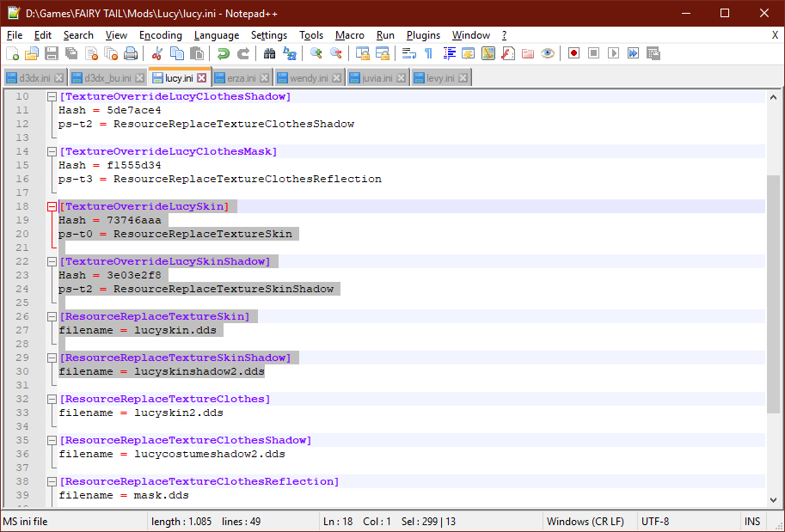Screen dimensions: 785x532
Task: Switch to the d3dx.ini tab
Action: click(34, 78)
